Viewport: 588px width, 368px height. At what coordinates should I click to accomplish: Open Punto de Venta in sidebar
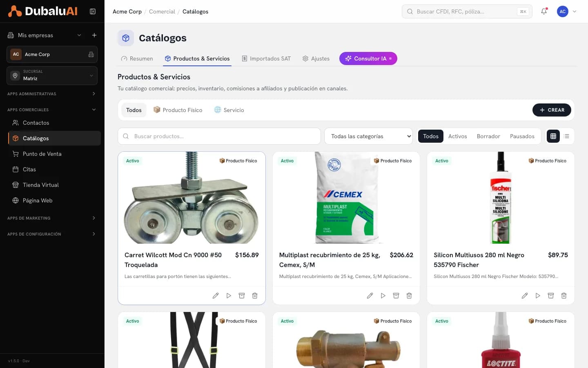[54, 154]
